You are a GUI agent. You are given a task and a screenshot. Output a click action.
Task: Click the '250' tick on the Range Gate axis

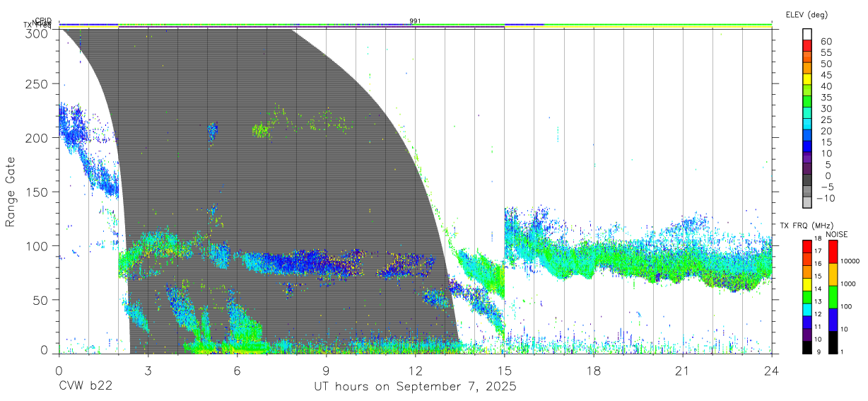pos(36,84)
